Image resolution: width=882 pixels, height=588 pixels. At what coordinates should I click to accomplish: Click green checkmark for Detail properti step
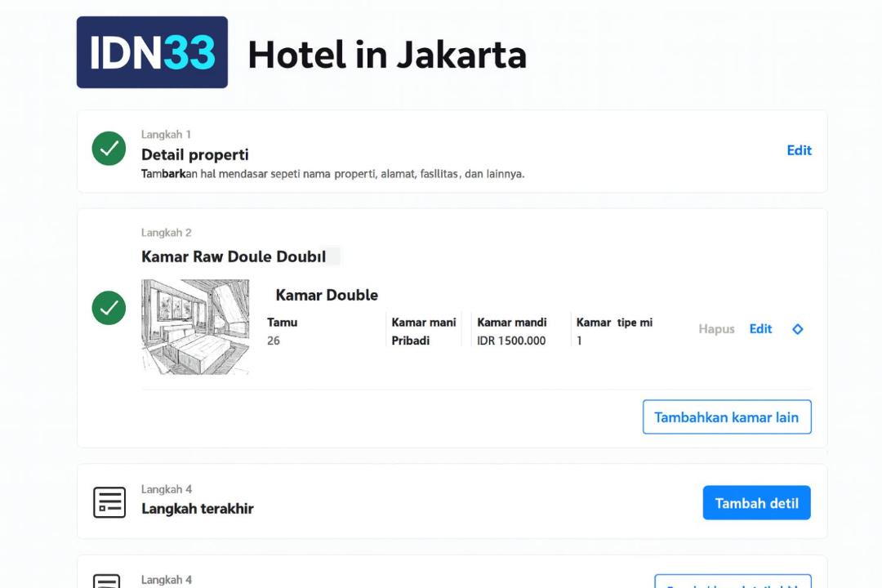click(109, 149)
